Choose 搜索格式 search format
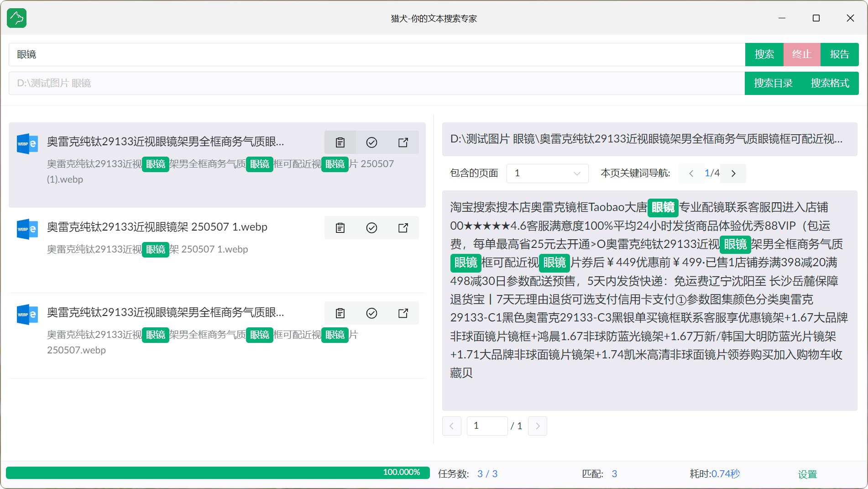This screenshot has height=489, width=868. 830,83
